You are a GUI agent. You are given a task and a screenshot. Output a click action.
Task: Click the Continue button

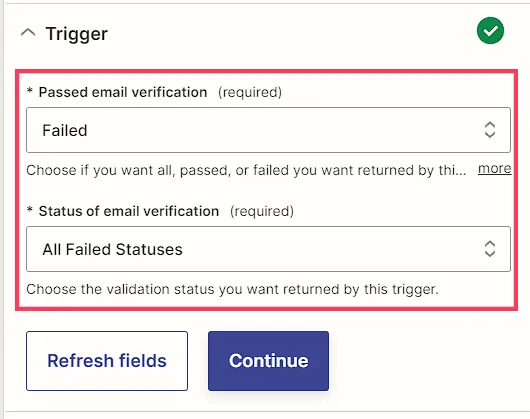268,361
